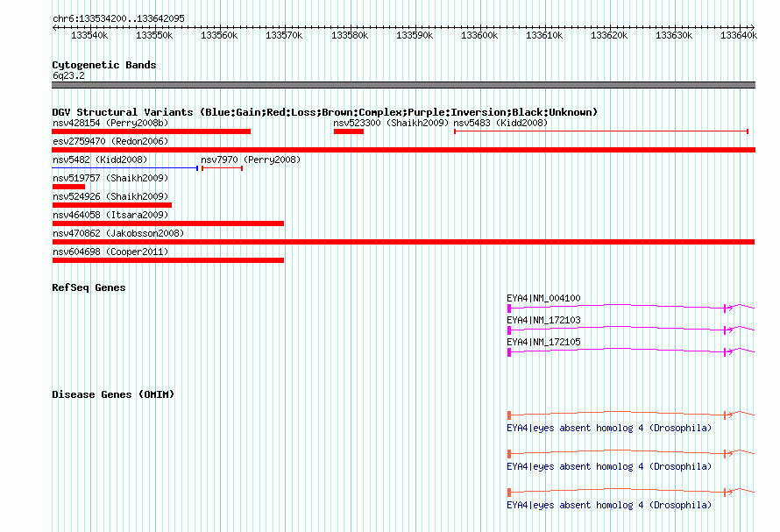
Task: Select the DGV Structural Variants track title
Action: click(324, 112)
